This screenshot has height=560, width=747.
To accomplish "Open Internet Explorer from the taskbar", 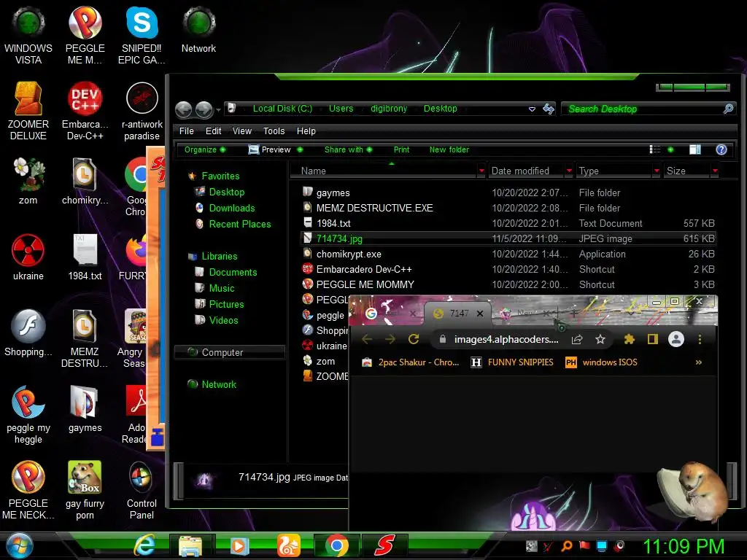I will (x=145, y=545).
